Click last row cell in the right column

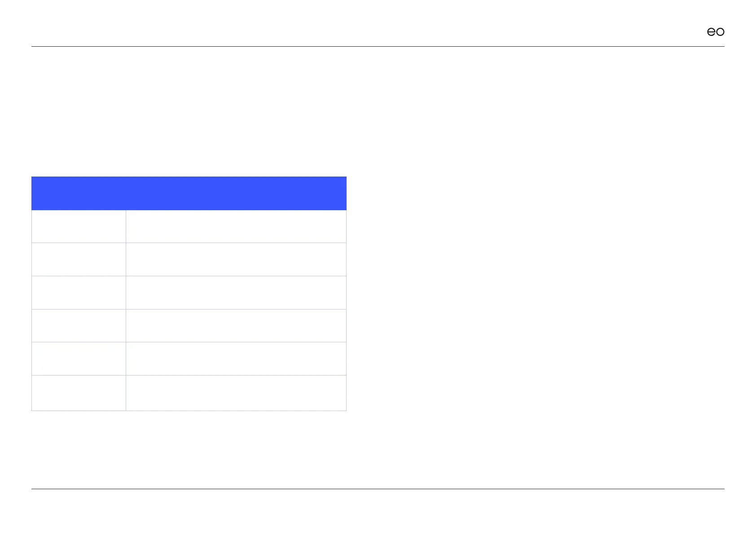click(236, 393)
